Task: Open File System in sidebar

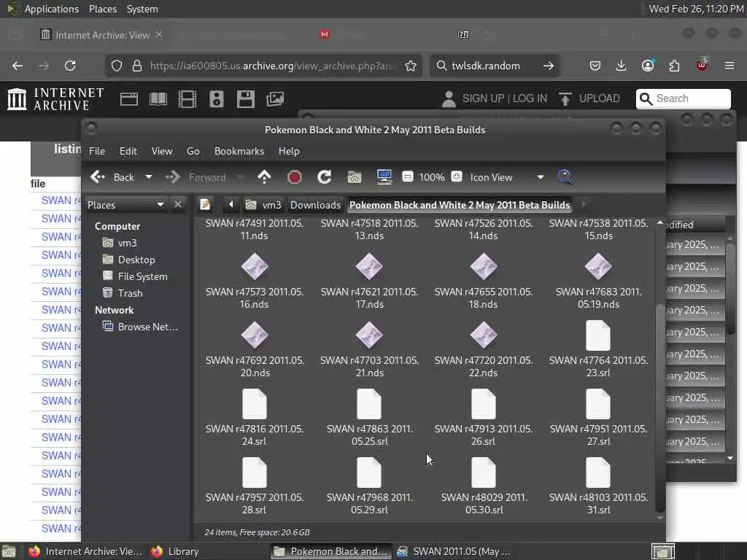Action: 142,276
